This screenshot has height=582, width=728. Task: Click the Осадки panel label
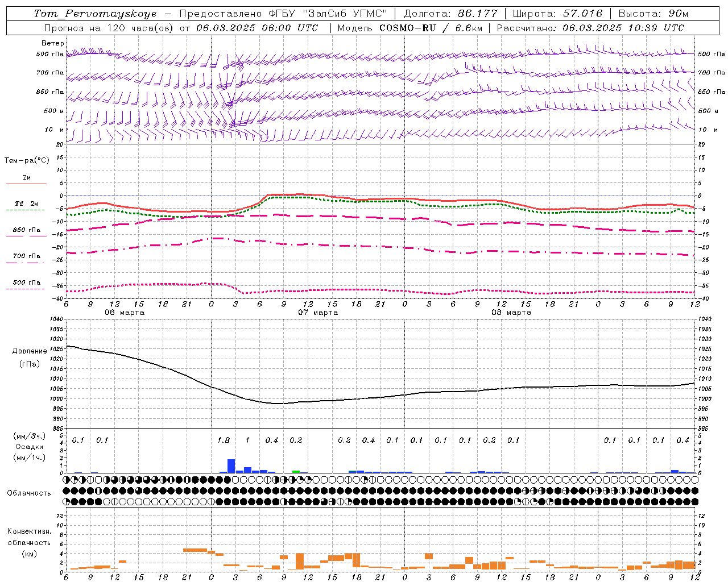30,447
